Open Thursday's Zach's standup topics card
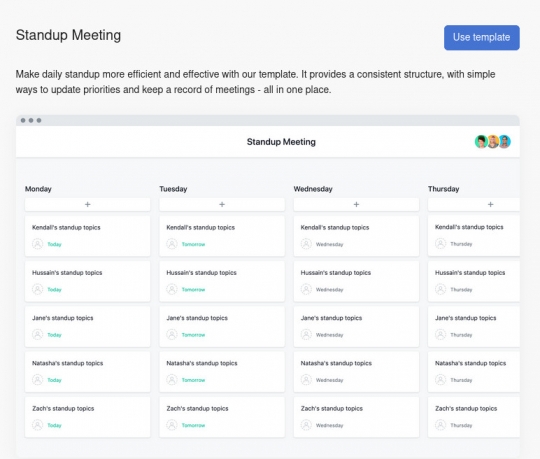Screen dimensions: 540x459 click(474, 417)
